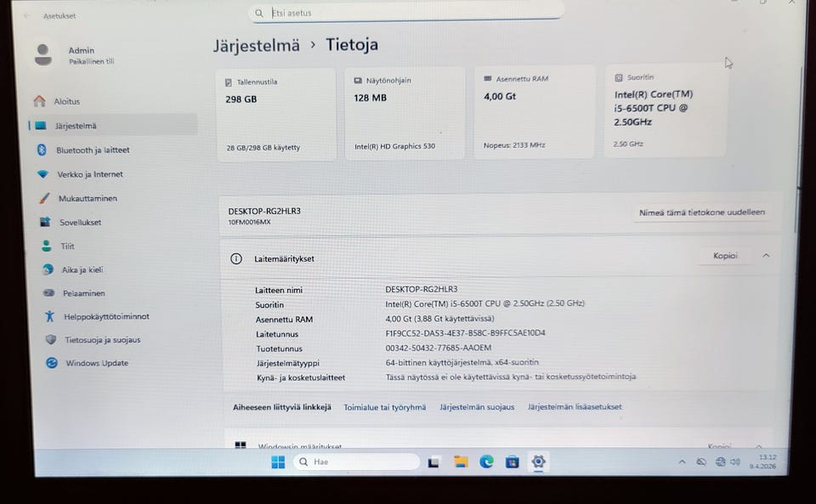Click the search magnifier icon in settings
Viewport: 816px width, 504px height.
pyautogui.click(x=258, y=13)
